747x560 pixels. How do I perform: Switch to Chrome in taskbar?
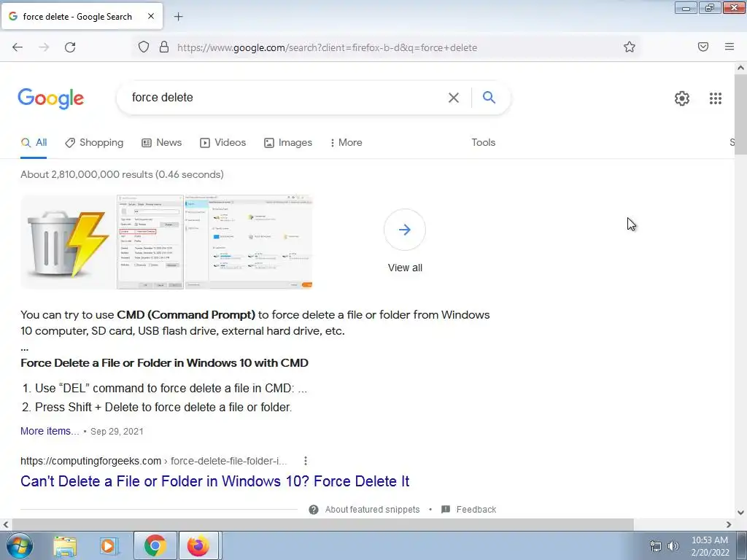155,545
